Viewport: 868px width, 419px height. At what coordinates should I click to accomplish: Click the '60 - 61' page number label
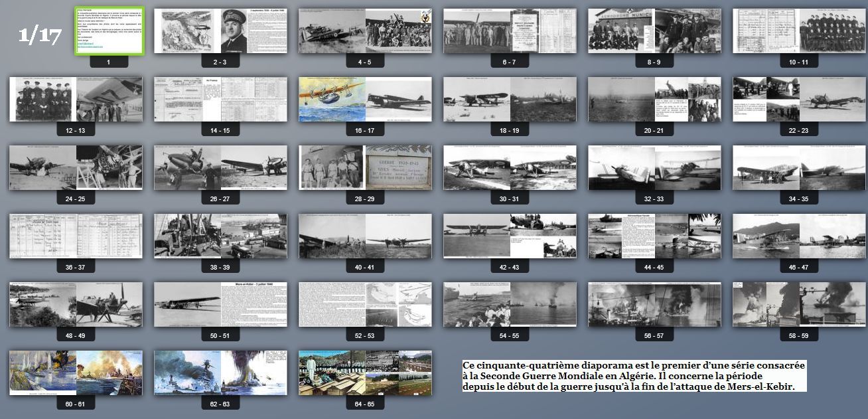76,404
